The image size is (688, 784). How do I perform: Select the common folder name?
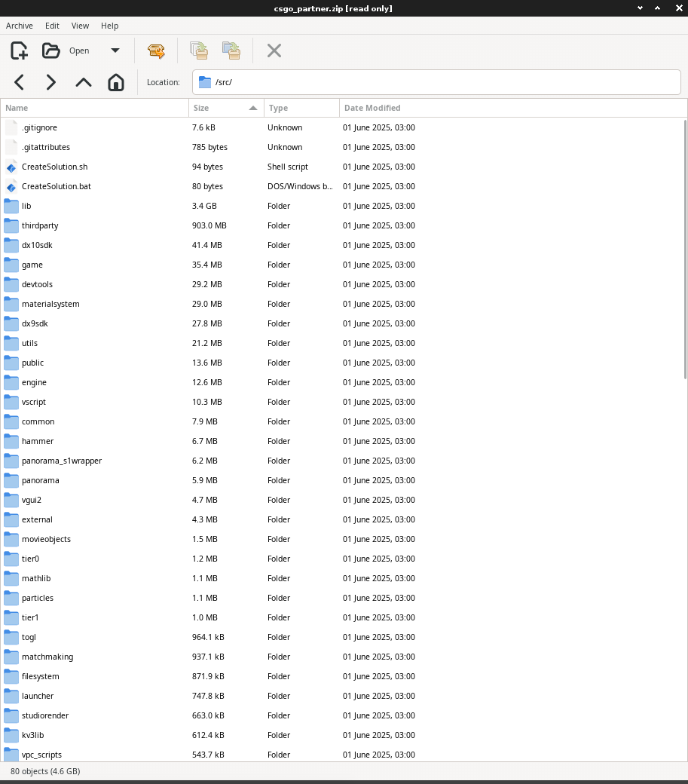38,421
